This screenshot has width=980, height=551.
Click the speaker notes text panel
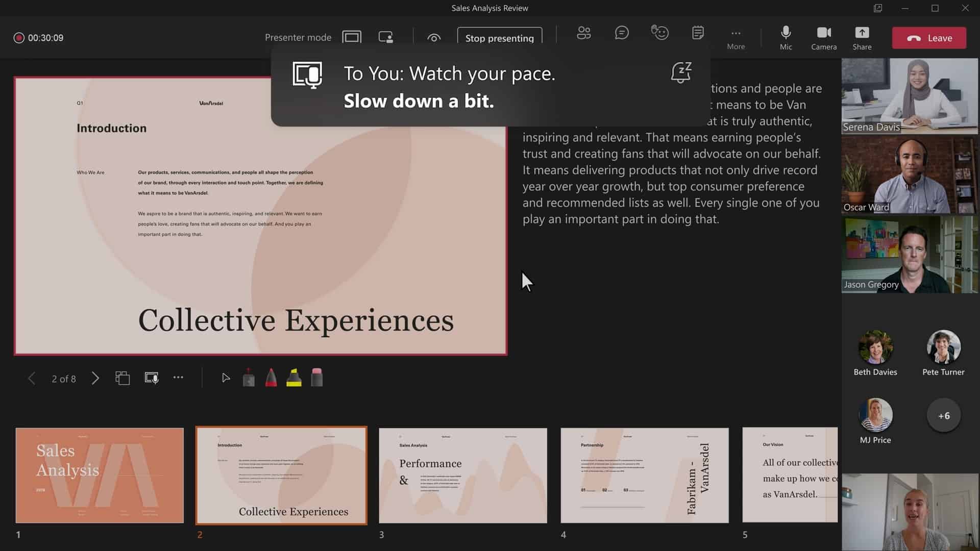[x=672, y=153]
